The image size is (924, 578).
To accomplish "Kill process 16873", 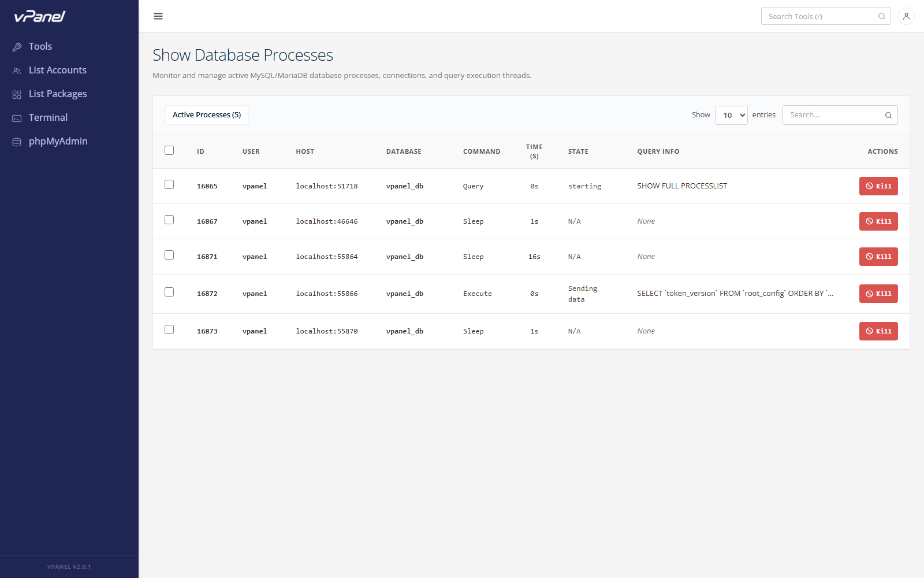I will 878,331.
